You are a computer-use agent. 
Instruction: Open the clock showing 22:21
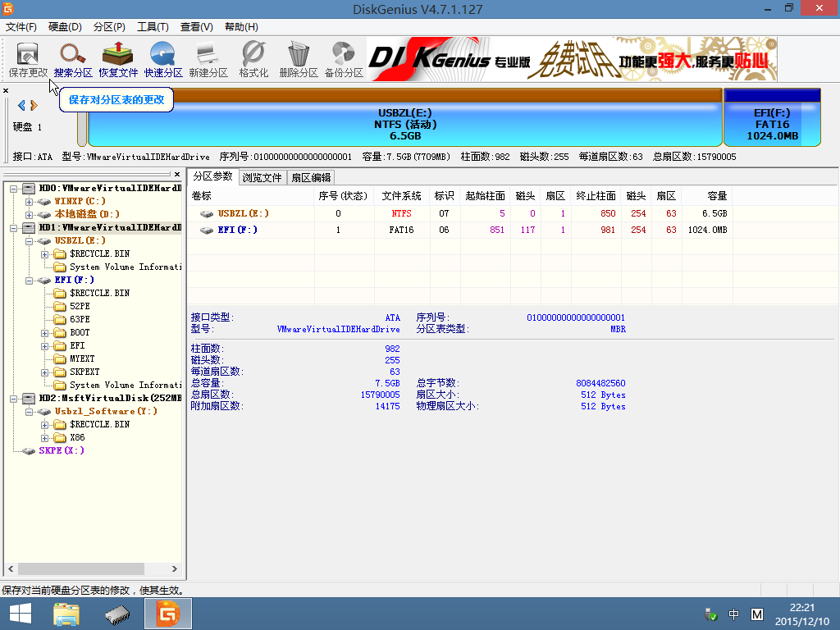(x=802, y=614)
